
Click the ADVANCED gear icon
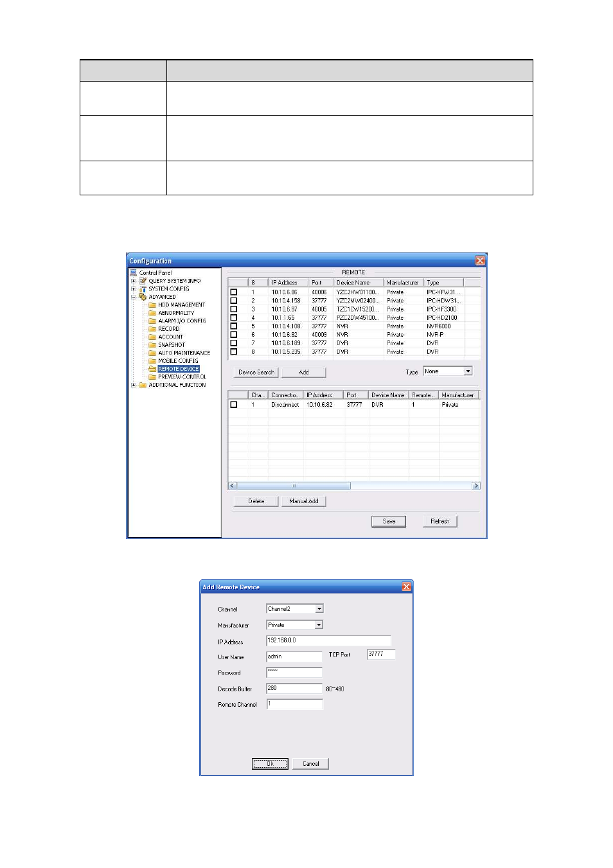click(x=143, y=297)
